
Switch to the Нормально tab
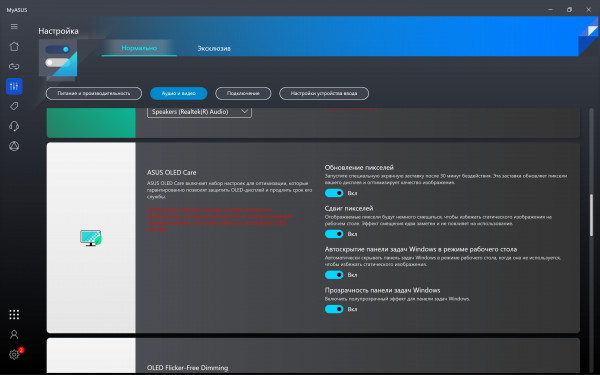pyautogui.click(x=139, y=48)
